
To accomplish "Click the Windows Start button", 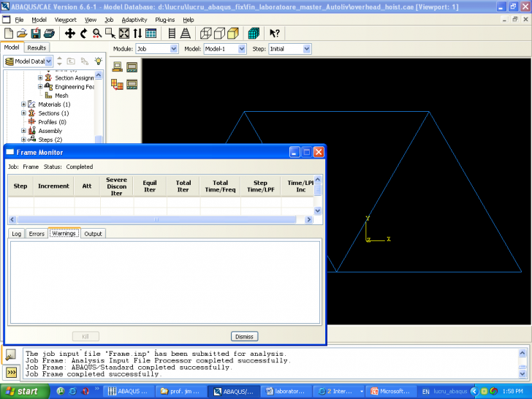I will pyautogui.click(x=21, y=391).
